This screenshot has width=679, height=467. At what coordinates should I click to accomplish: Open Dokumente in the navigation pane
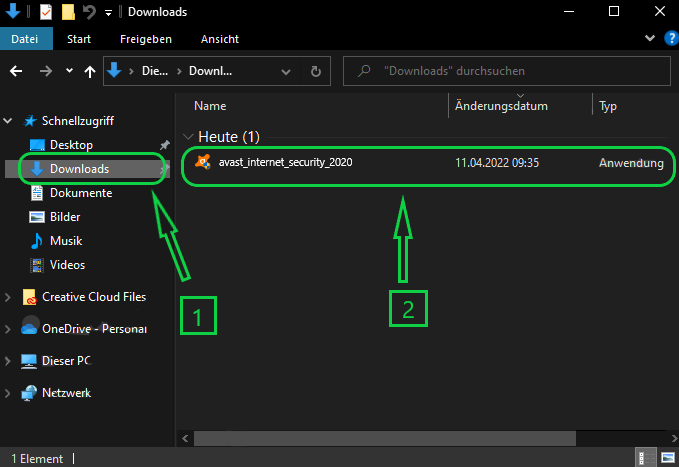pos(81,193)
